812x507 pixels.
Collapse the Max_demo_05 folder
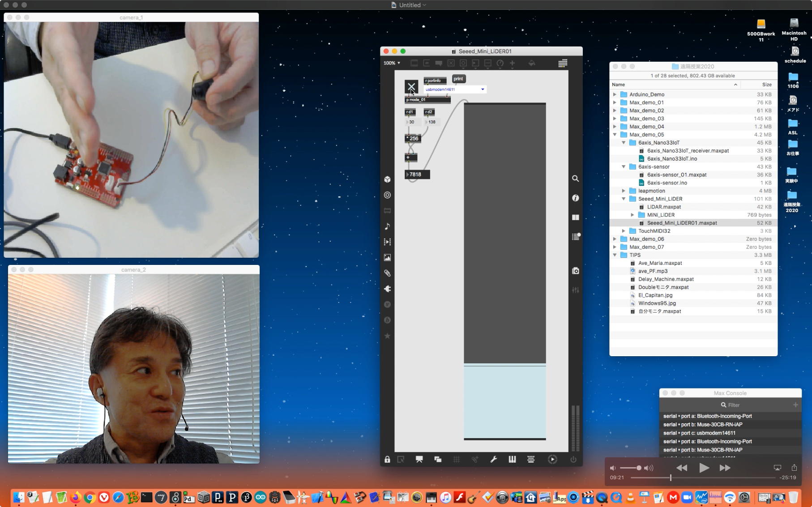(x=615, y=135)
